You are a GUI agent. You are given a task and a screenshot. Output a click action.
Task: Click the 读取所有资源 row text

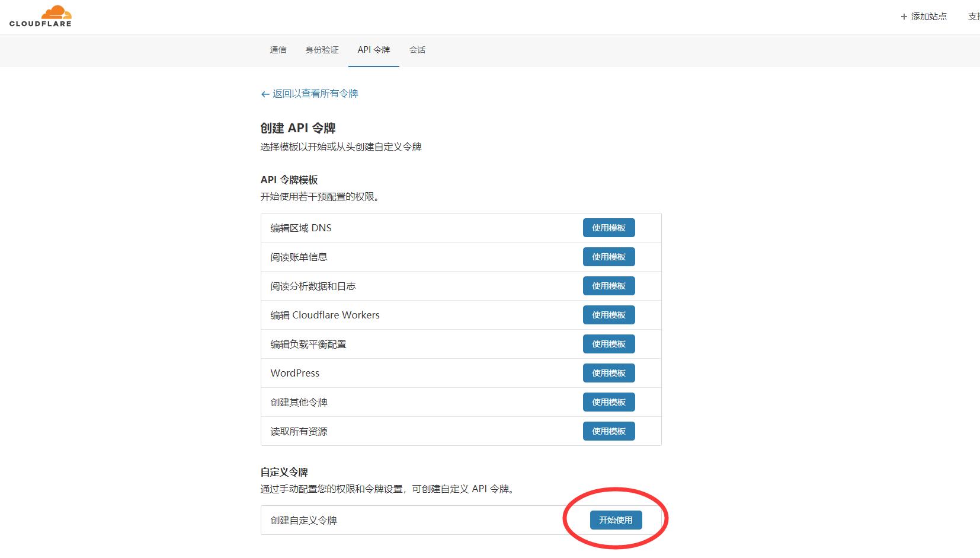[299, 431]
